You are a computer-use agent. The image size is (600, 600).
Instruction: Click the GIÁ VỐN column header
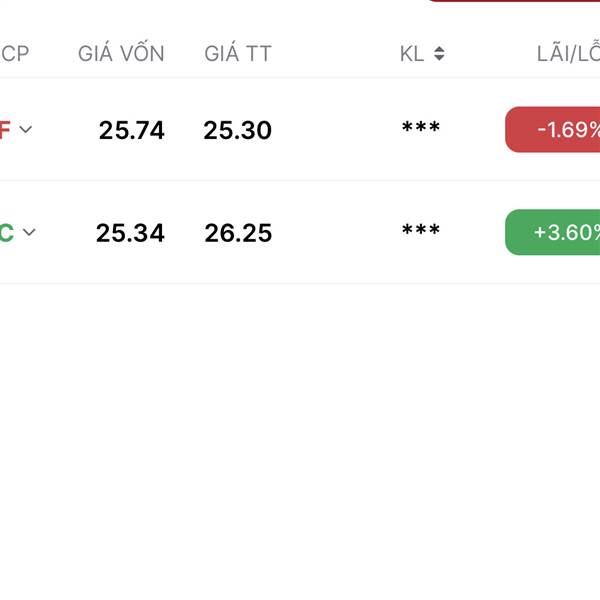pyautogui.click(x=121, y=54)
